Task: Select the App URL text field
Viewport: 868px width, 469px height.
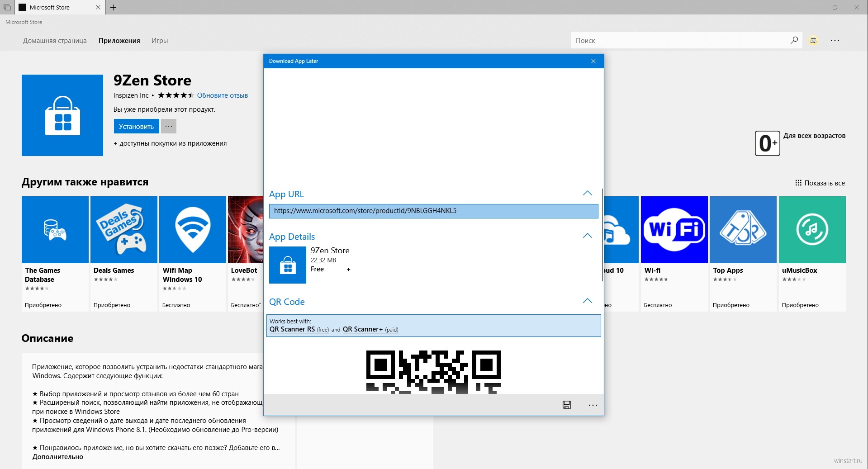Action: coord(433,211)
